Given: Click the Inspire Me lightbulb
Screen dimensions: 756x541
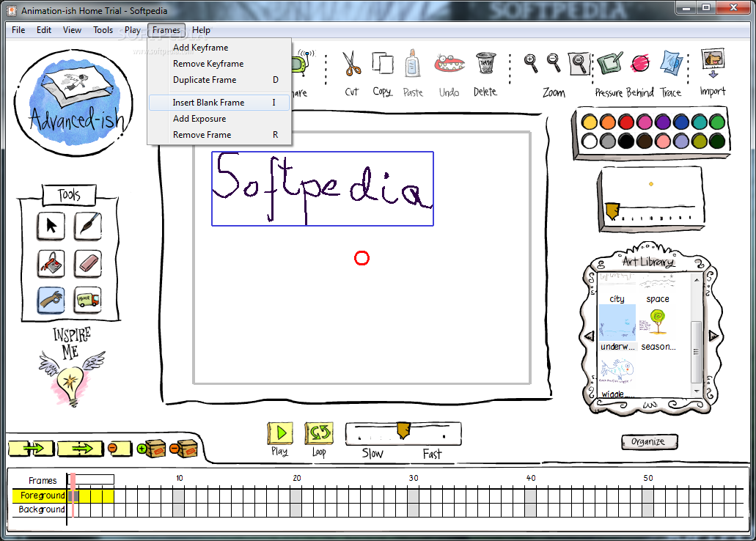Looking at the screenshot, I should coord(71,378).
